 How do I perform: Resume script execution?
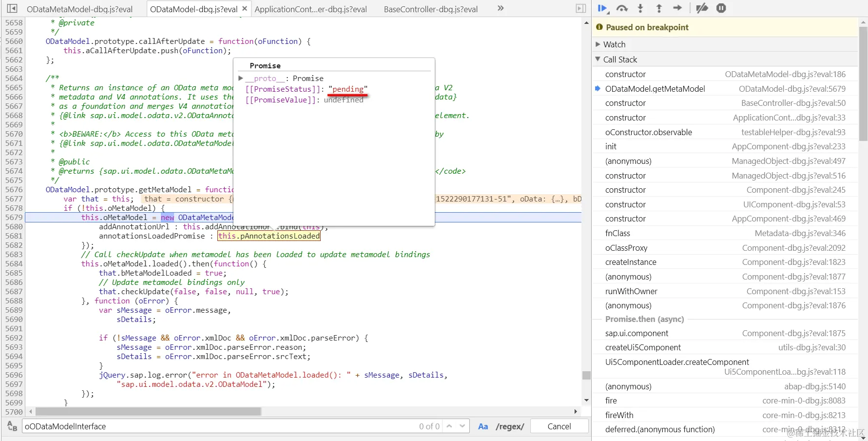[x=603, y=8]
